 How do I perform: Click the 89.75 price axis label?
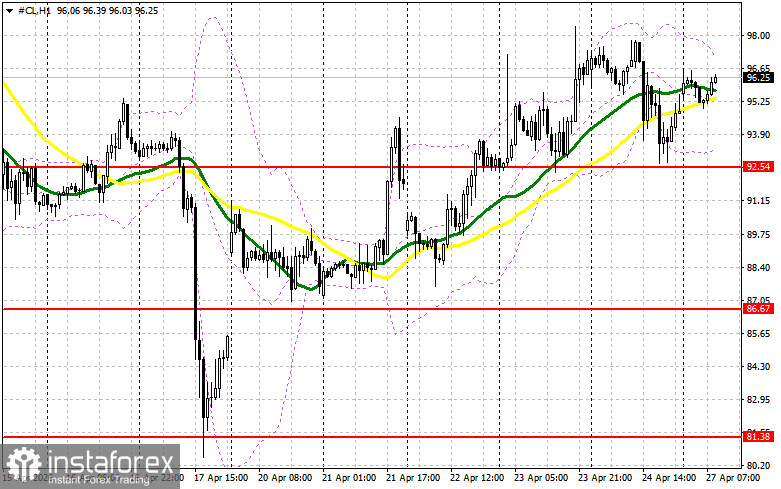[x=758, y=235]
